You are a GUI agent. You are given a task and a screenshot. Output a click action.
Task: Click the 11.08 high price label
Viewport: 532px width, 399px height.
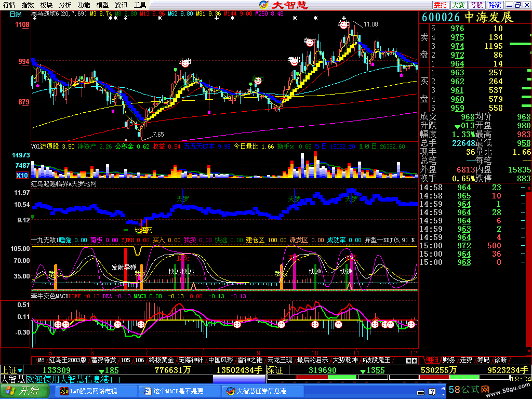(x=370, y=24)
